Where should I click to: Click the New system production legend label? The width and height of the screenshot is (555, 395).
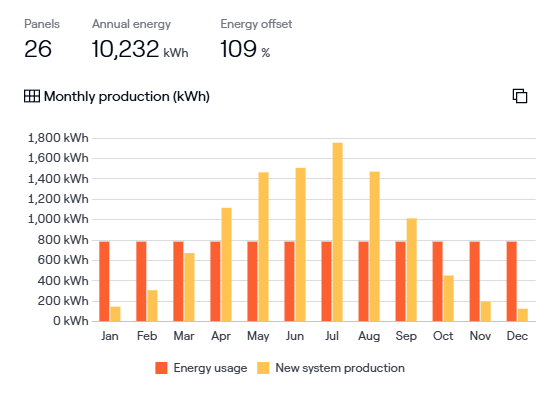click(x=340, y=368)
